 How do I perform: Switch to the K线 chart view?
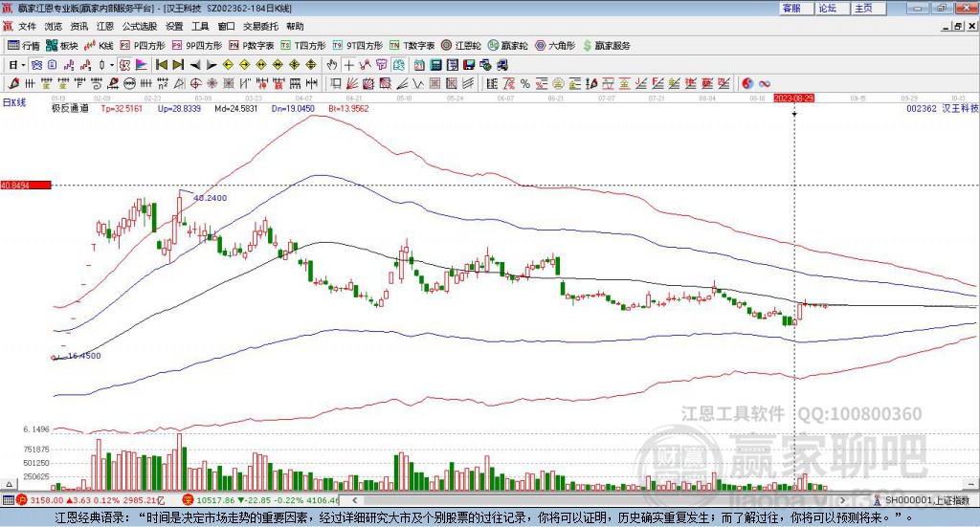pyautogui.click(x=99, y=46)
